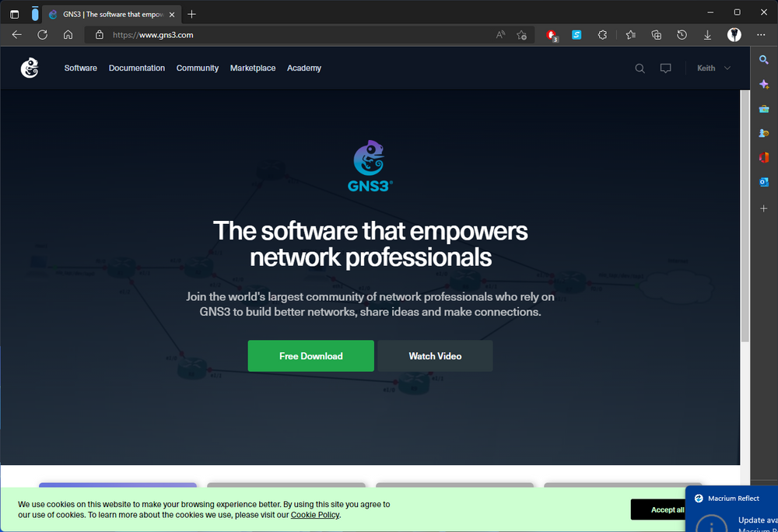
Task: Open Copilot from the Edge sidebar
Action: (x=763, y=84)
